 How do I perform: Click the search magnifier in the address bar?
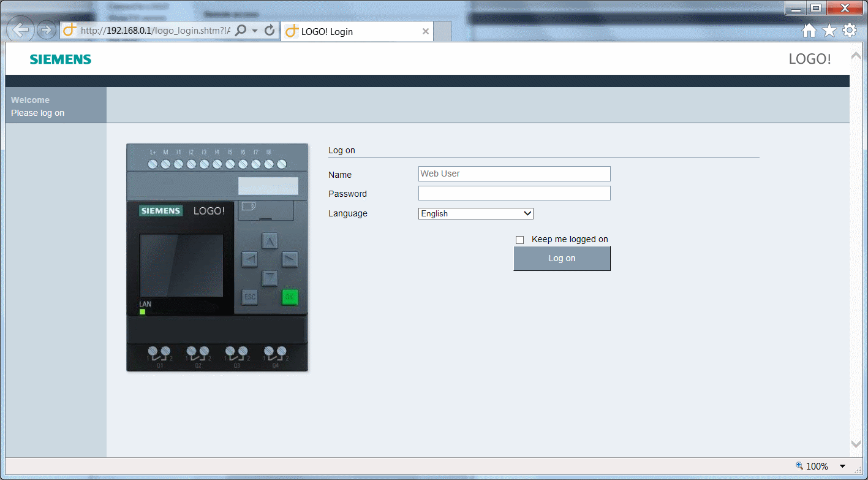(241, 31)
